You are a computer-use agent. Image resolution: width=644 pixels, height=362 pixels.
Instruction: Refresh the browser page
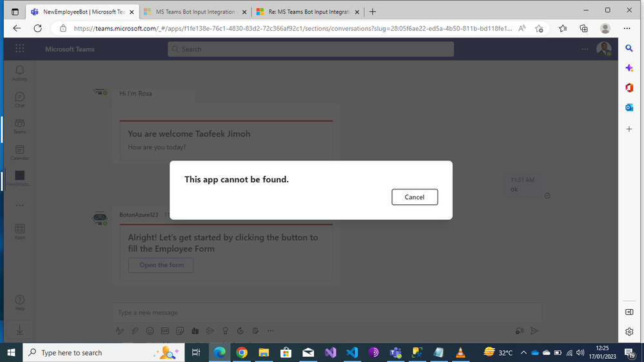38,28
